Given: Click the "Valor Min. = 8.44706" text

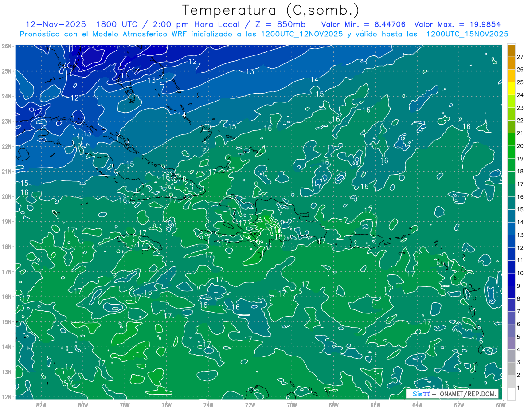Looking at the screenshot, I should 364,24.
